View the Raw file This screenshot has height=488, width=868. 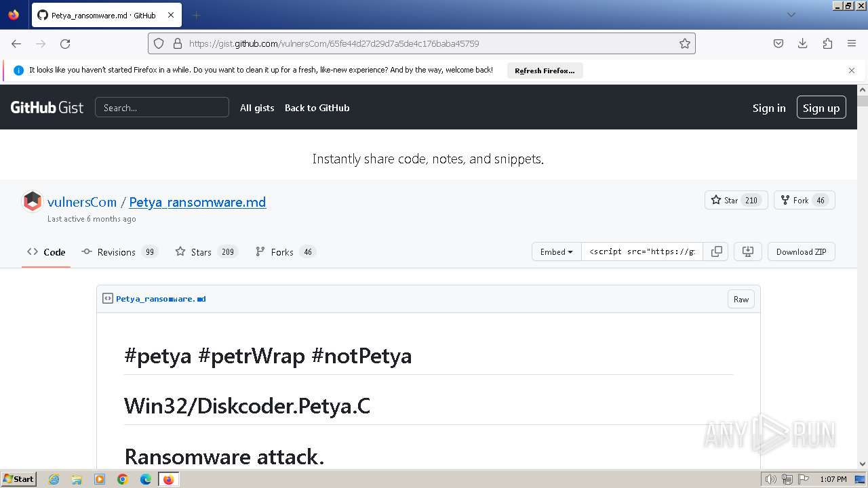[741, 299]
